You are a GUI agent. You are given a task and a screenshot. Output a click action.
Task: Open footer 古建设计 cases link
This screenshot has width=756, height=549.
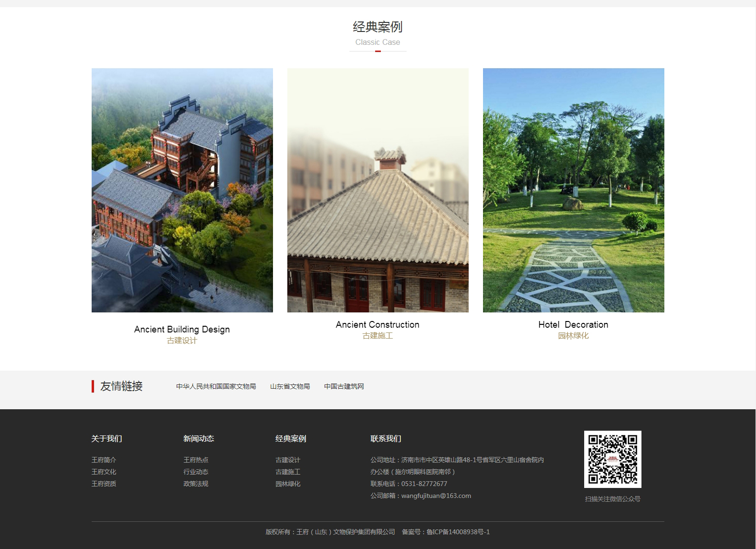[x=288, y=460]
